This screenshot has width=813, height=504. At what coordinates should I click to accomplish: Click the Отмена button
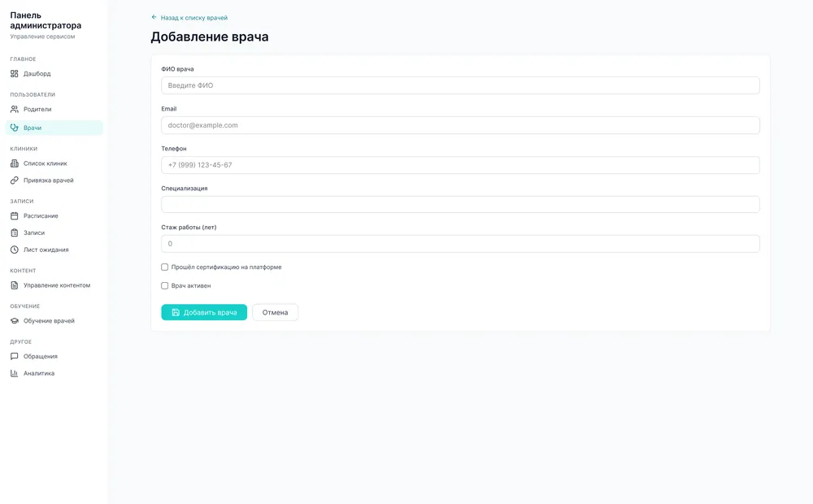point(275,312)
